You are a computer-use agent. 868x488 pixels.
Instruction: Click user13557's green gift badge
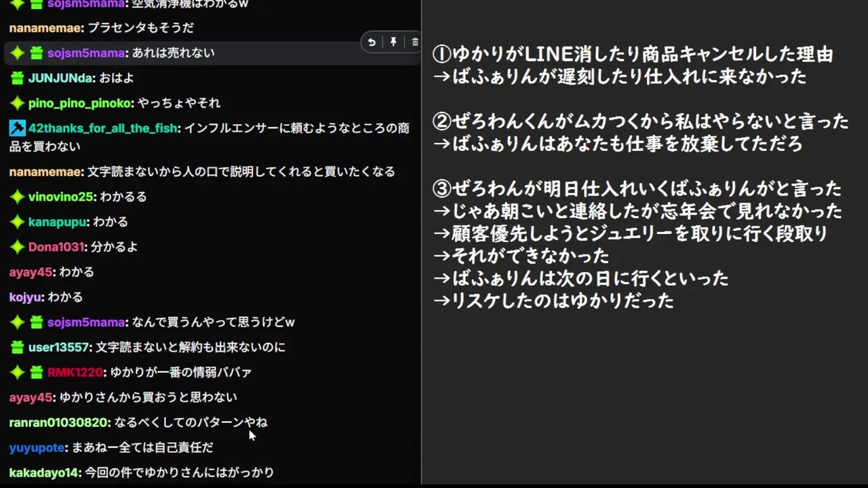pos(17,347)
